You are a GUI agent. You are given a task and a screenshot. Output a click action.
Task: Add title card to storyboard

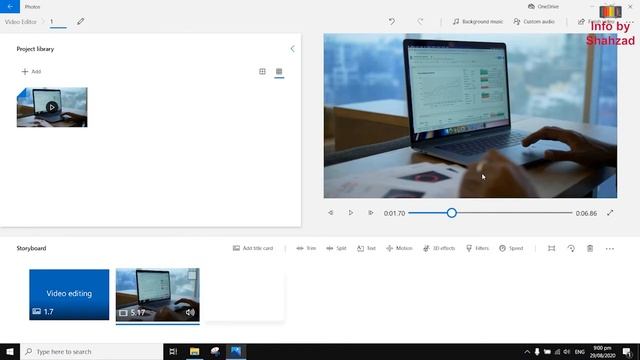[x=253, y=248]
